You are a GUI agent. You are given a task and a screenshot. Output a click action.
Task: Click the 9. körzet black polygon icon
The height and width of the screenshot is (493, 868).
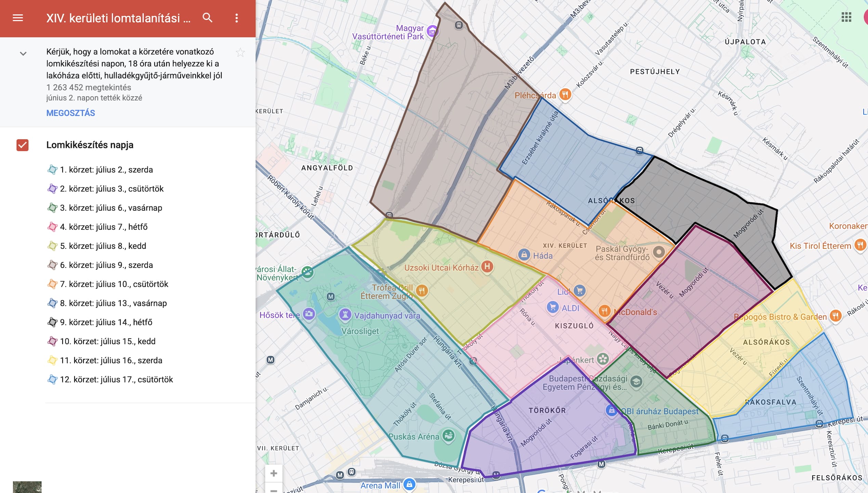pos(52,322)
